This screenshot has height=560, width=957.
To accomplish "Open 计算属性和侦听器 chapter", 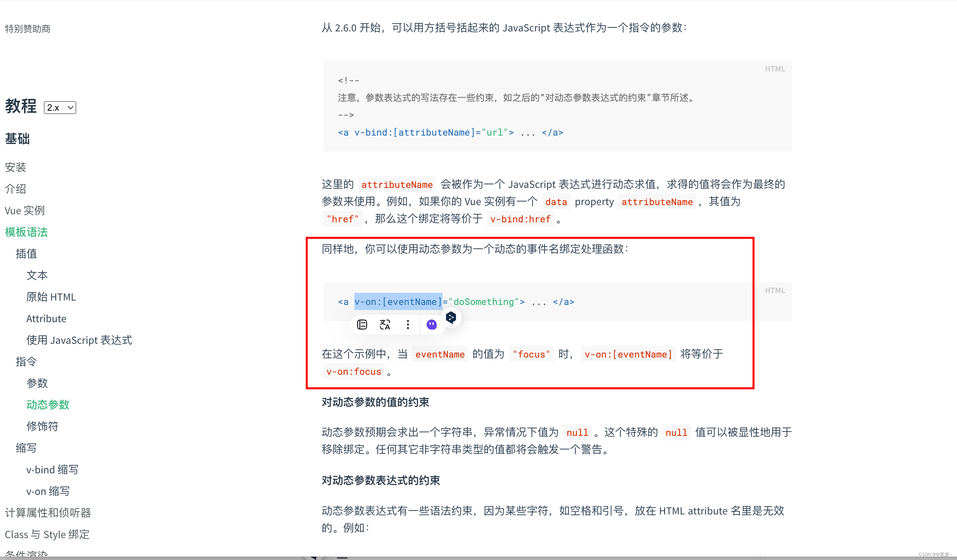I will pyautogui.click(x=48, y=513).
